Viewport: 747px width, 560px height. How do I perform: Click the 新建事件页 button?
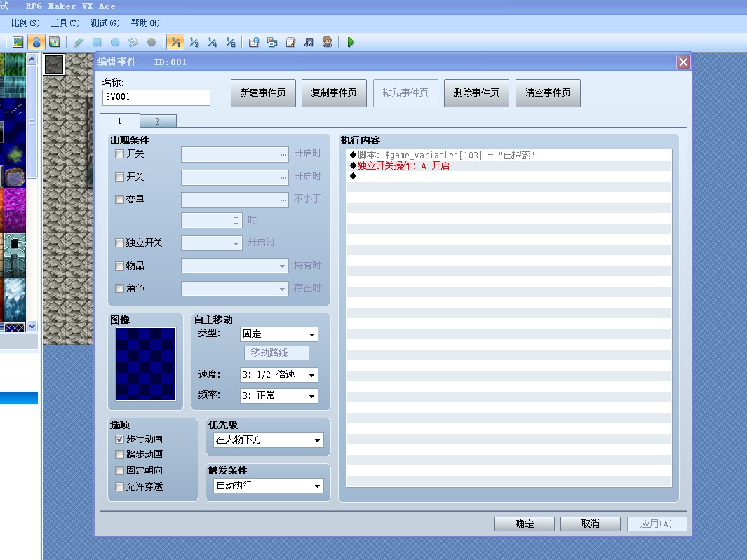point(263,93)
